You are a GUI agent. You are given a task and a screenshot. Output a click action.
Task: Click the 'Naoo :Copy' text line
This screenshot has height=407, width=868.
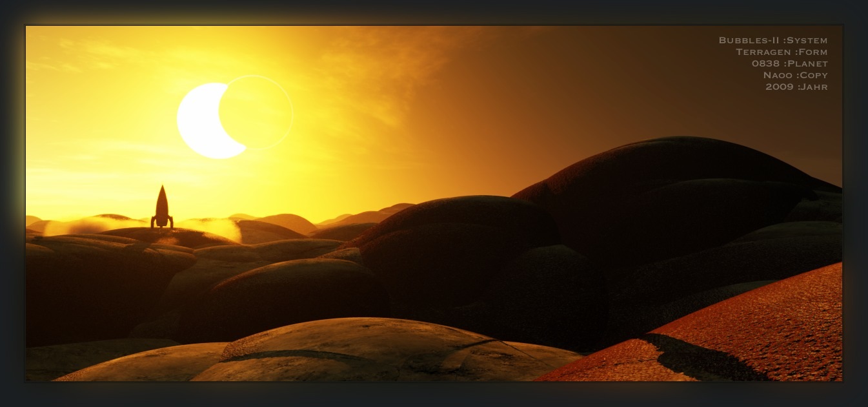point(795,75)
